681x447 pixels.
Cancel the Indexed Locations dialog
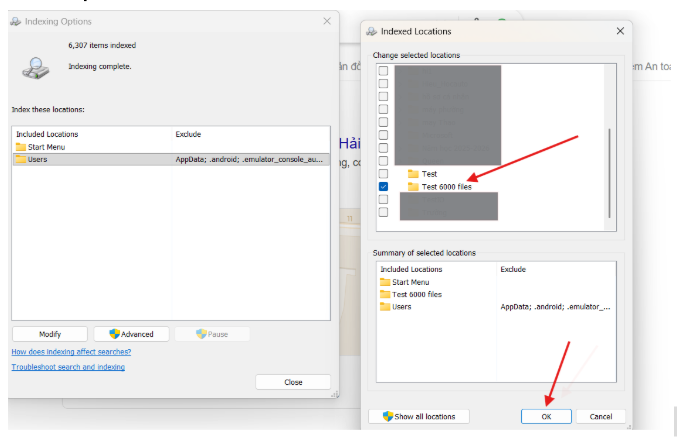pos(601,416)
